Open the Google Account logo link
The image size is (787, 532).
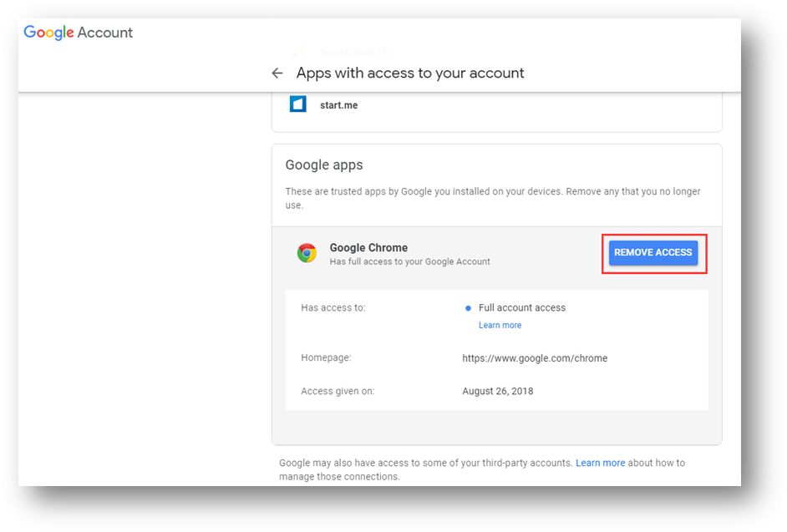tap(79, 33)
